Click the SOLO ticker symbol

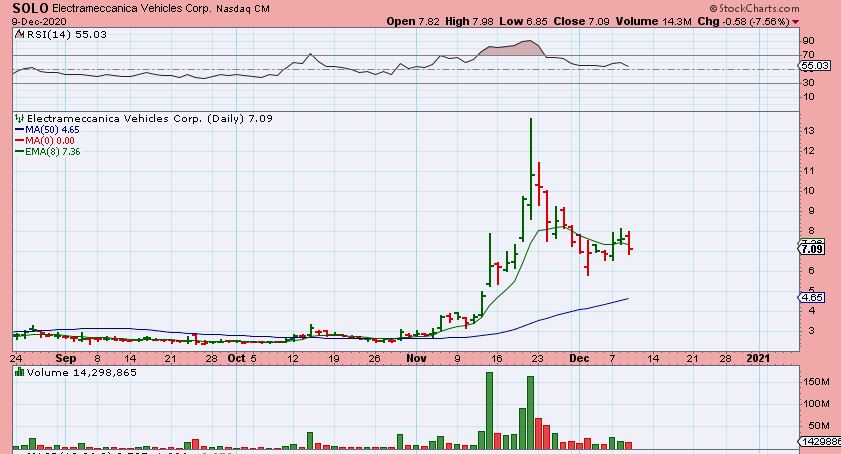[x=31, y=8]
